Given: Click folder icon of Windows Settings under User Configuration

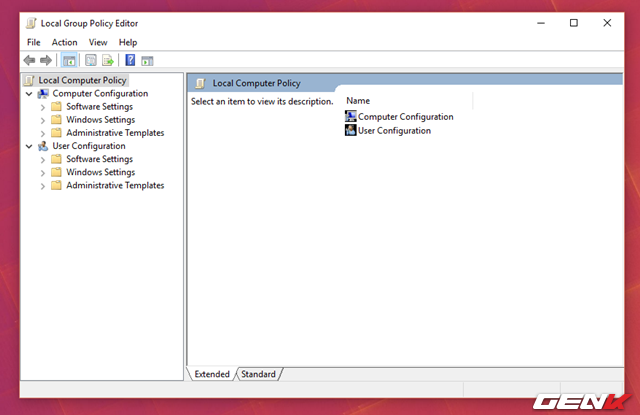Looking at the screenshot, I should (x=56, y=172).
